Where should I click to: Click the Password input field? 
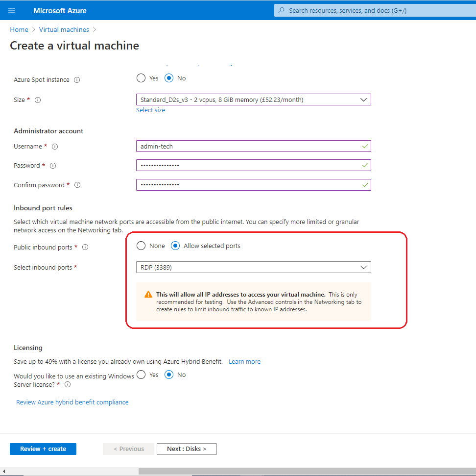(254, 165)
